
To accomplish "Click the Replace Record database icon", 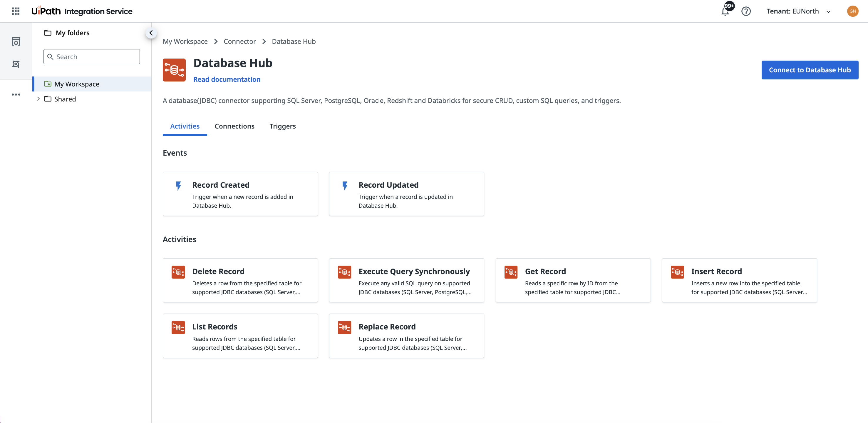I will pyautogui.click(x=344, y=327).
